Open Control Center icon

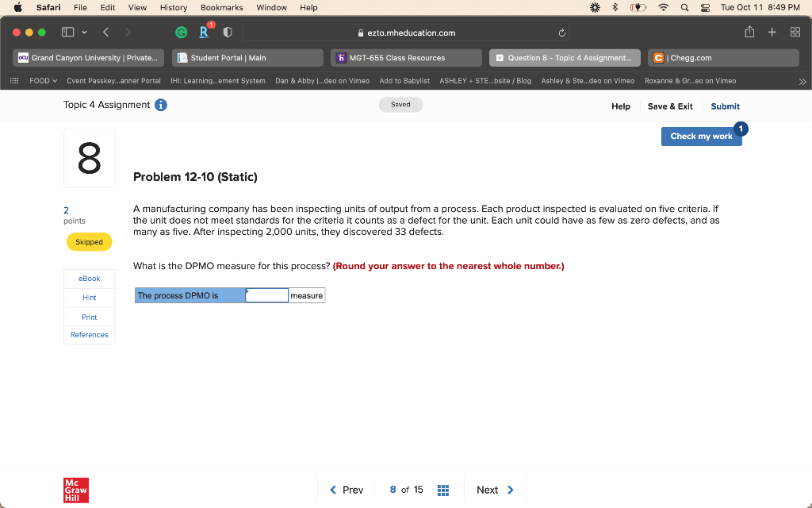[x=705, y=7]
